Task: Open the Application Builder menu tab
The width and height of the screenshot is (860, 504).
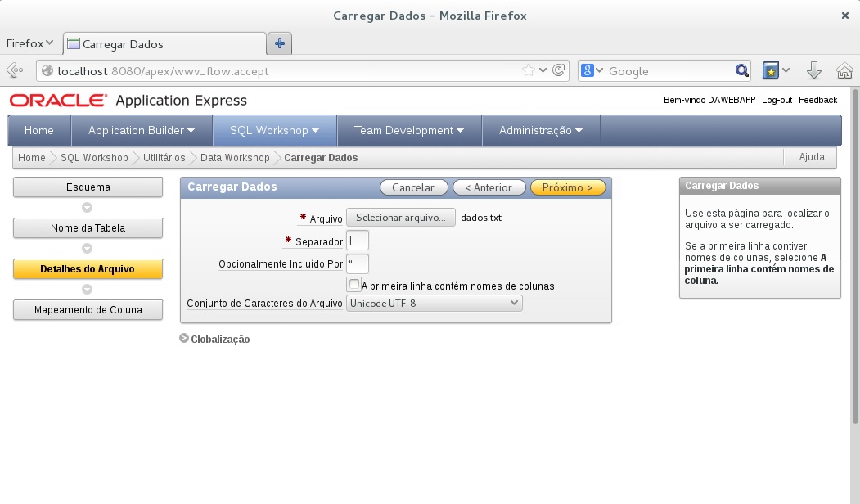Action: tap(142, 130)
